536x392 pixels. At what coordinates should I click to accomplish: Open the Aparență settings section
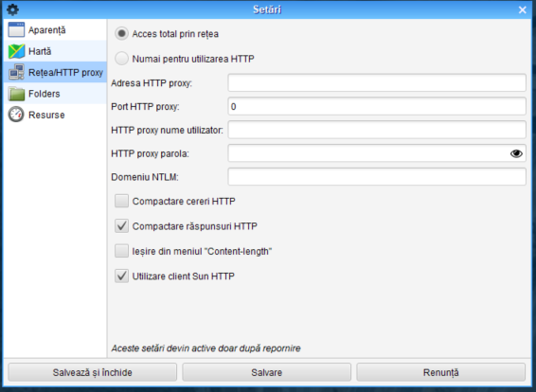55,29
